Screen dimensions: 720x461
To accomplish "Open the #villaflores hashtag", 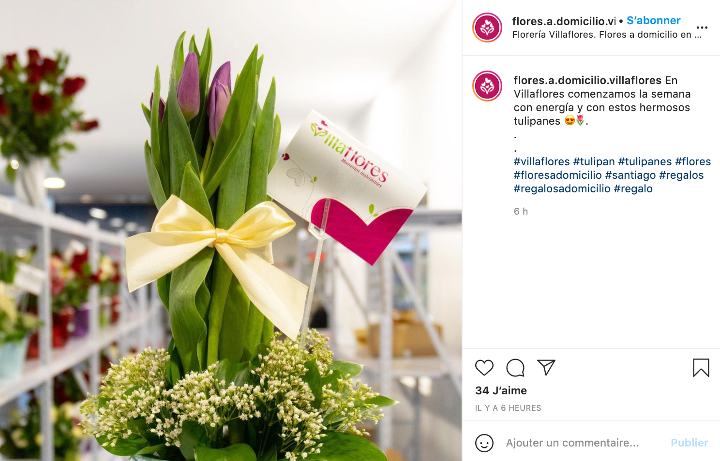I will tap(541, 162).
